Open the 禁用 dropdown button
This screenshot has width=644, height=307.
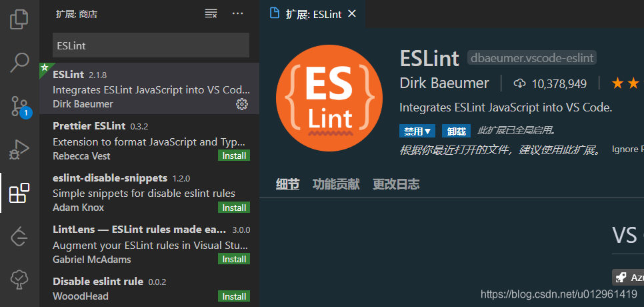tap(417, 131)
